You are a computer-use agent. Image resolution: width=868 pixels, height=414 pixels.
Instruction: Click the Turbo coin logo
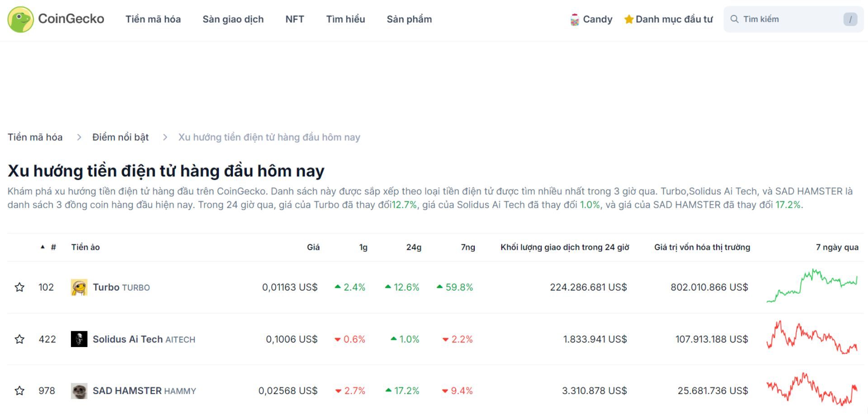(x=79, y=287)
